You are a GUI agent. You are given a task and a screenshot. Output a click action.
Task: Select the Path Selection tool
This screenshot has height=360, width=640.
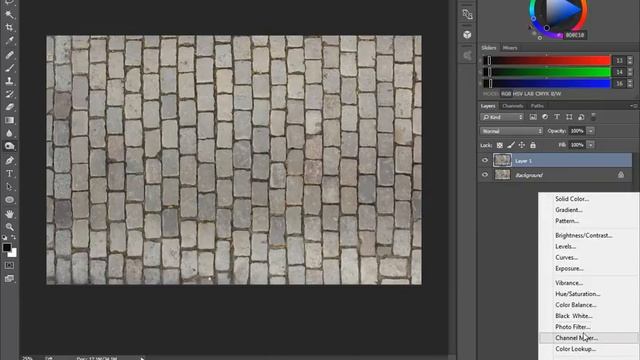tap(9, 187)
